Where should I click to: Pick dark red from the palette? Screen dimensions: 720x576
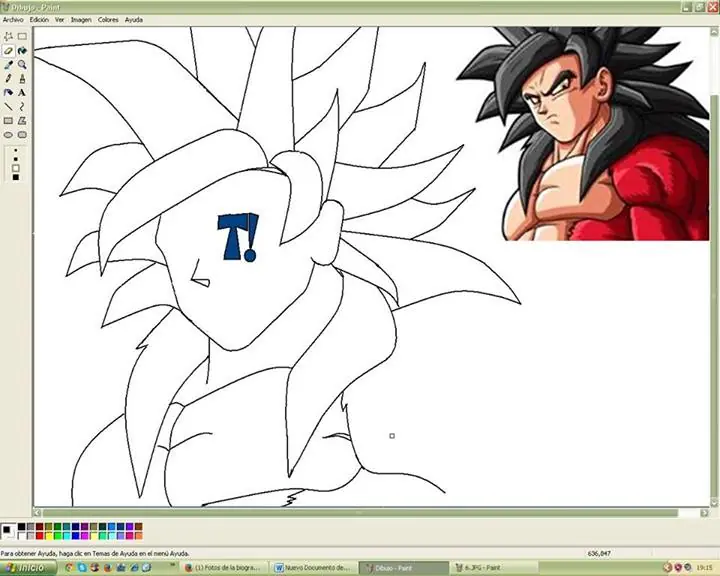tap(39, 526)
